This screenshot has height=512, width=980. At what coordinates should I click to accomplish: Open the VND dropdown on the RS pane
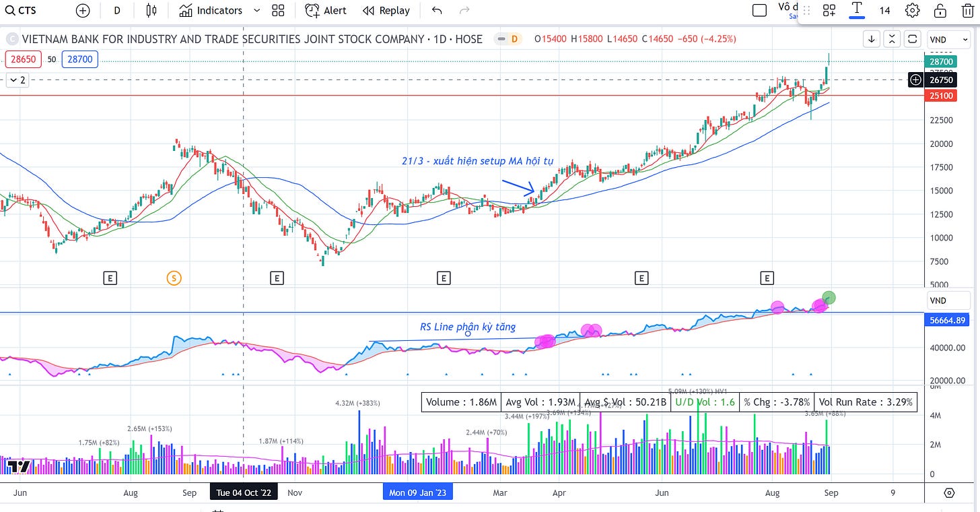coord(948,300)
